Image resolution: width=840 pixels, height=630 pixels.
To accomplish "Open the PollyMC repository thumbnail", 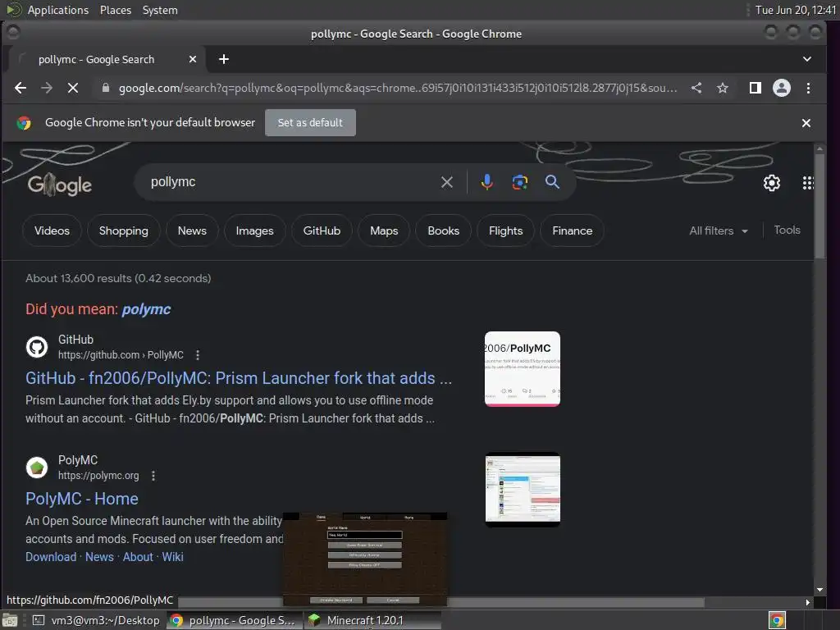I will tap(523, 369).
